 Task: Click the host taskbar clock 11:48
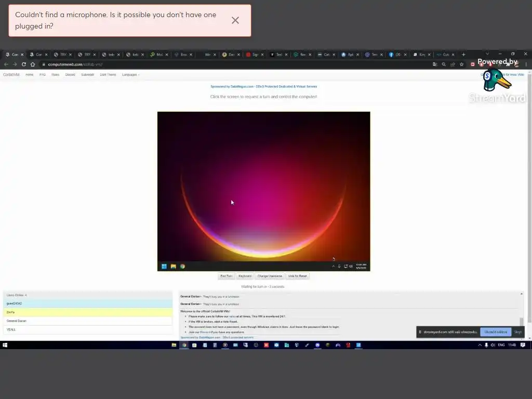coord(512,345)
